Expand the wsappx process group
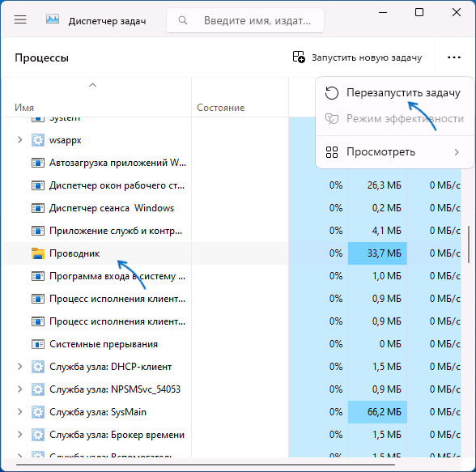The width and height of the screenshot is (476, 472). pos(20,140)
